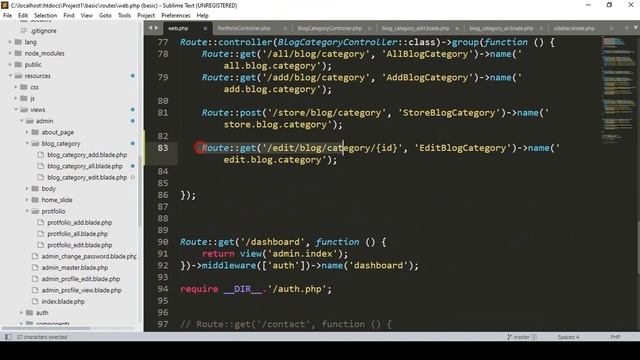Open index.blade.php file

pos(63,302)
